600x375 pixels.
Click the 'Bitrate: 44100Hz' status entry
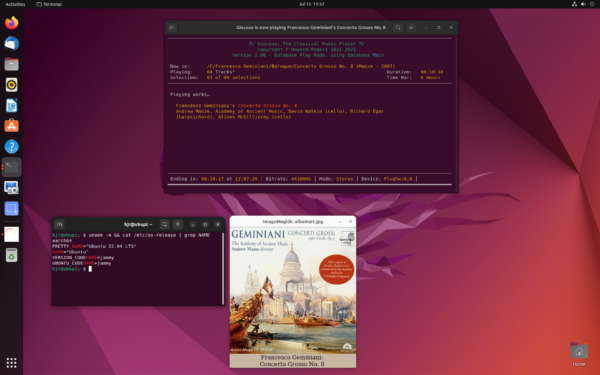(x=288, y=179)
